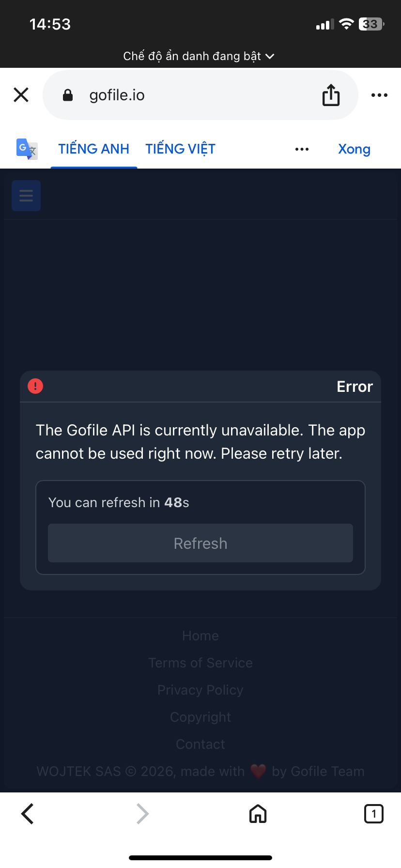The image size is (401, 868).
Task: Click the Contact footer link
Action: point(200,744)
